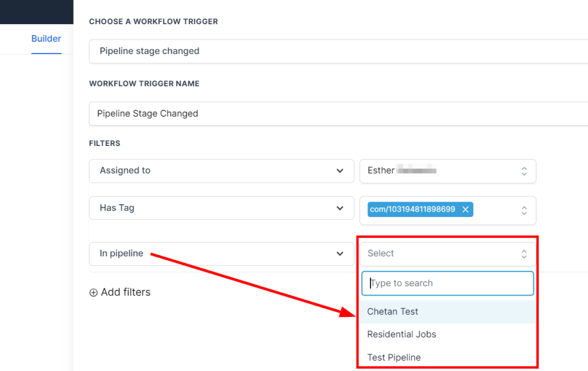Click the 'In pipeline' filter label
Image resolution: width=588 pixels, height=371 pixels.
(121, 253)
